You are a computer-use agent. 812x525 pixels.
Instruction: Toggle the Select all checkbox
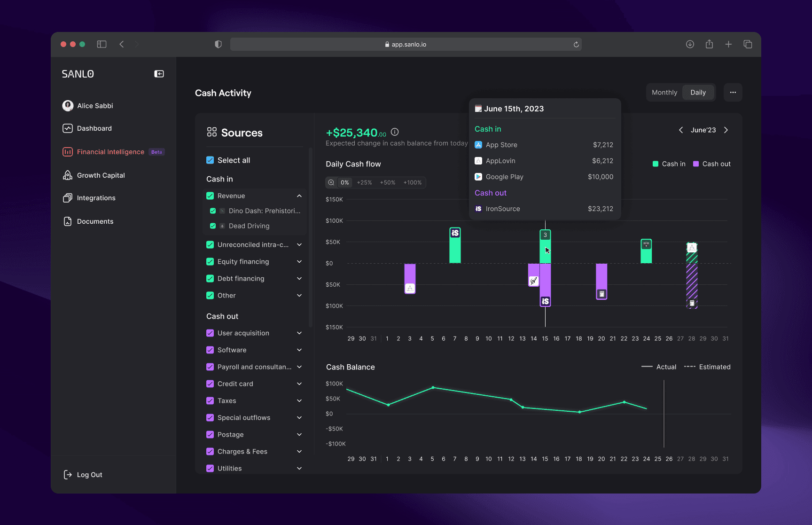210,160
